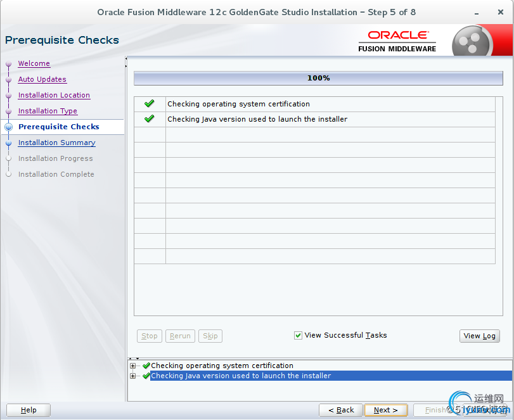Click the Help button
Image resolution: width=514 pixels, height=420 pixels.
click(29, 410)
